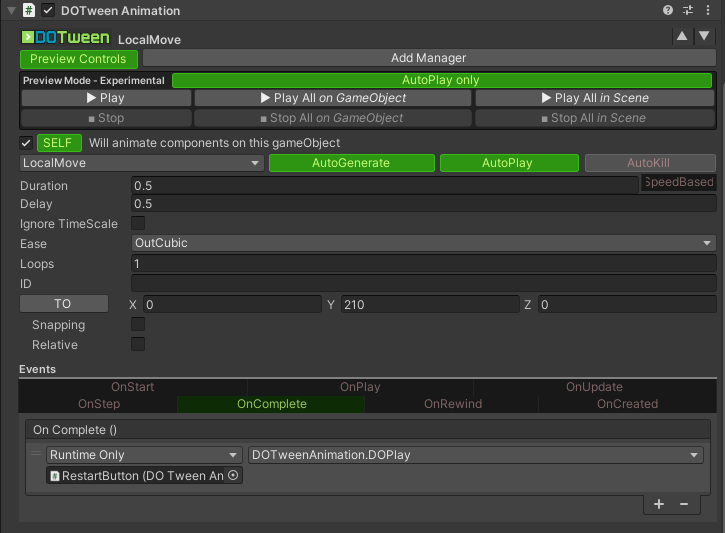Enable the Snapping checkbox
The width and height of the screenshot is (725, 533).
click(x=138, y=324)
